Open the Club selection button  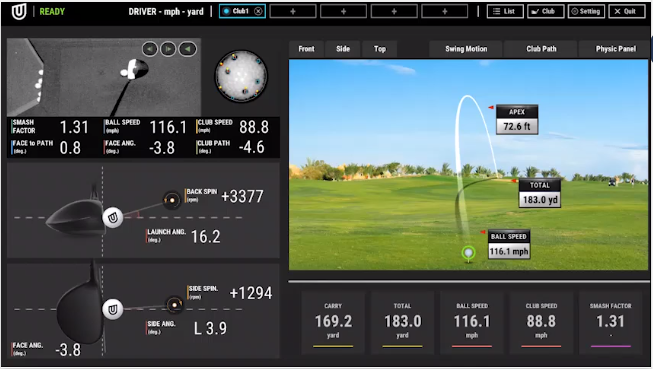tap(546, 11)
